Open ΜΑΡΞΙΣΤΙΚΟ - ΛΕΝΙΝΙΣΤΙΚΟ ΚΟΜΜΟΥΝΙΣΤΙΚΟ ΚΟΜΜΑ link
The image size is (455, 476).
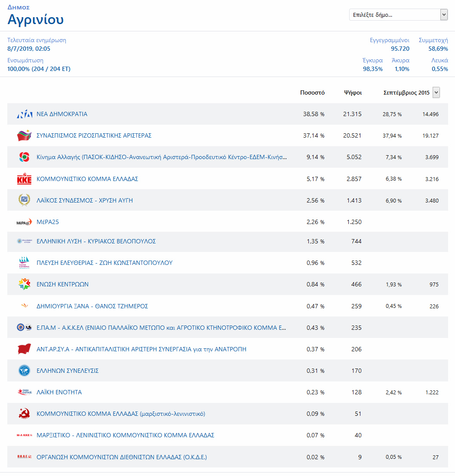pyautogui.click(x=125, y=435)
